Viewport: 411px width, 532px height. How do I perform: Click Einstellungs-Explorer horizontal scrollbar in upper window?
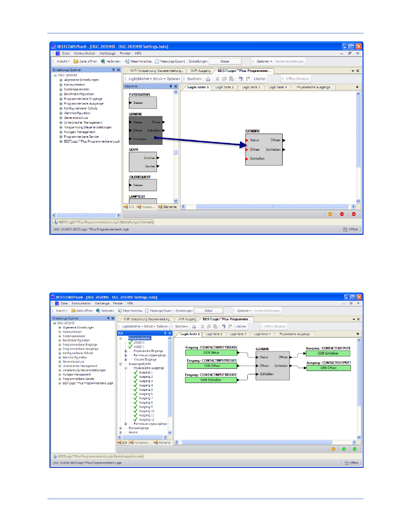(86, 215)
